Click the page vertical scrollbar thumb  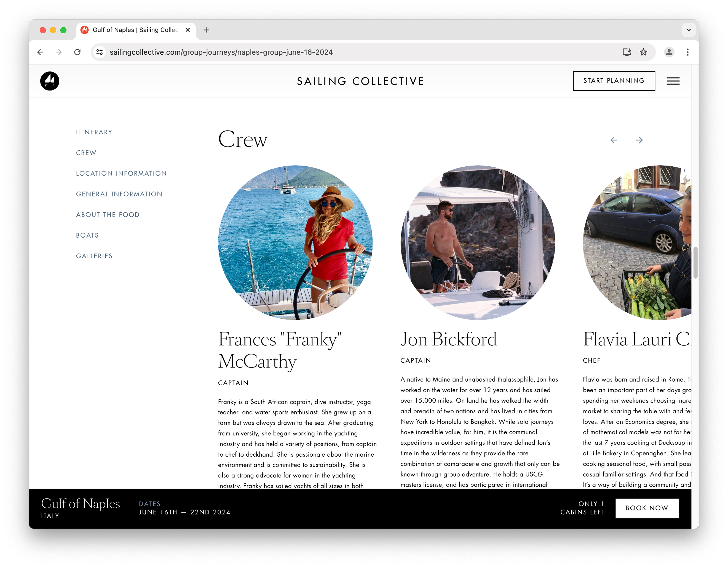click(695, 263)
